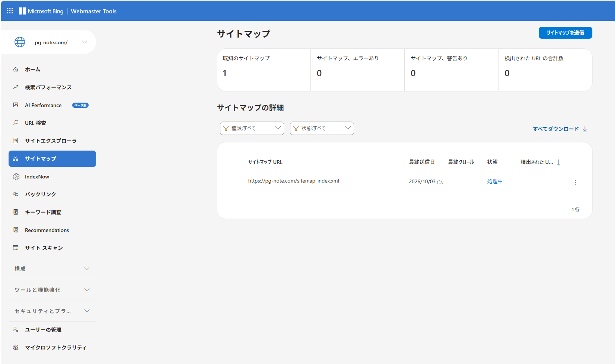Expand the ツールと機能強化 section
This screenshot has height=364, width=615.
point(52,290)
